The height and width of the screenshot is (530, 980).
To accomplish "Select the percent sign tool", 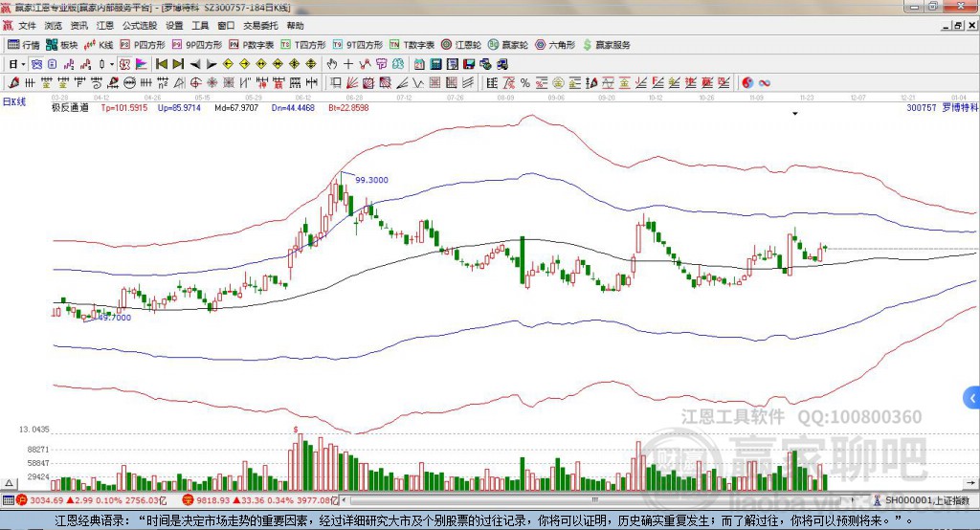I will [525, 82].
